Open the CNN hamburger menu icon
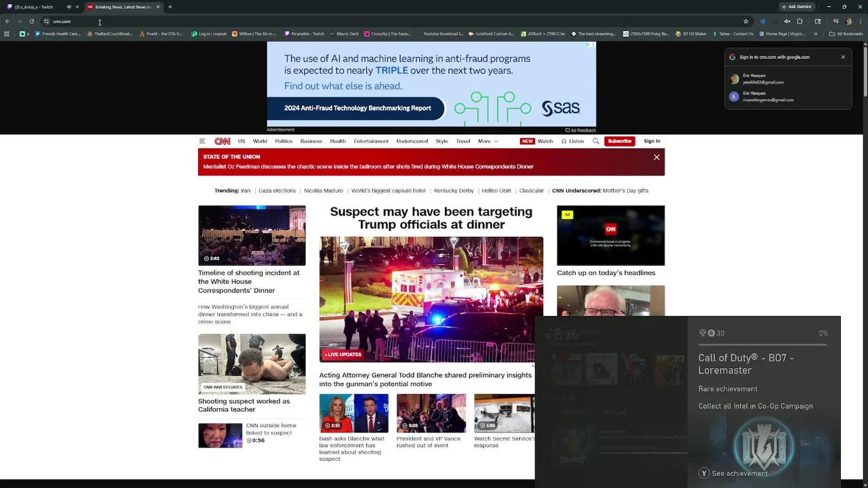The width and height of the screenshot is (868, 488). [202, 141]
